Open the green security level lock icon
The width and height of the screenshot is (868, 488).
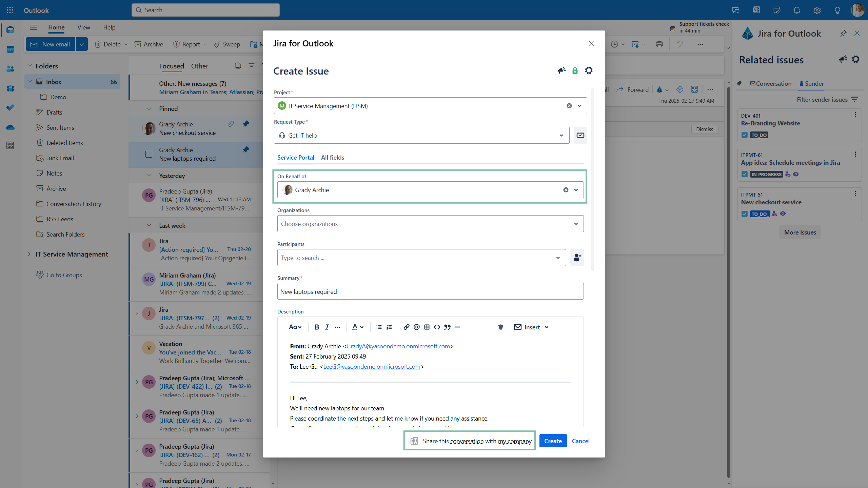pyautogui.click(x=575, y=70)
